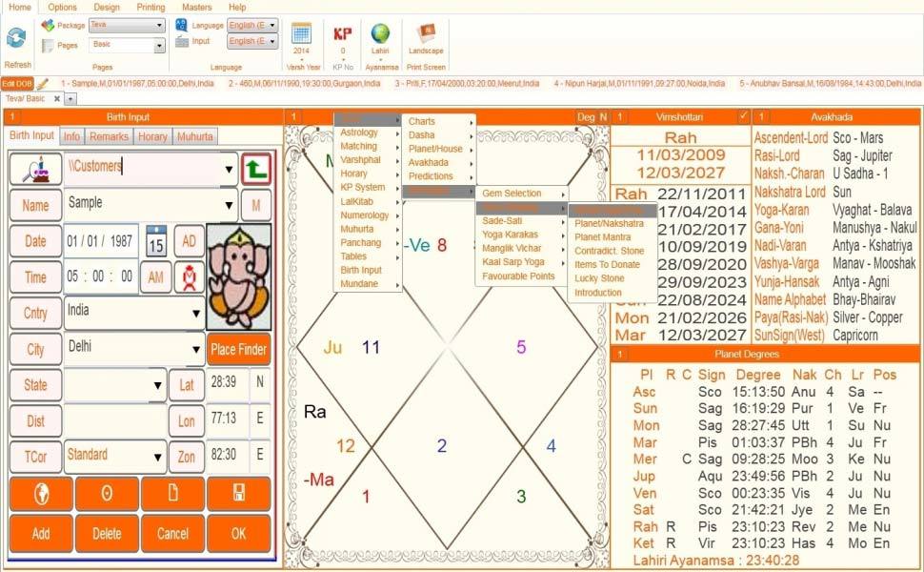Click the red alarm clock icon
This screenshot has width=924, height=572.
click(190, 277)
